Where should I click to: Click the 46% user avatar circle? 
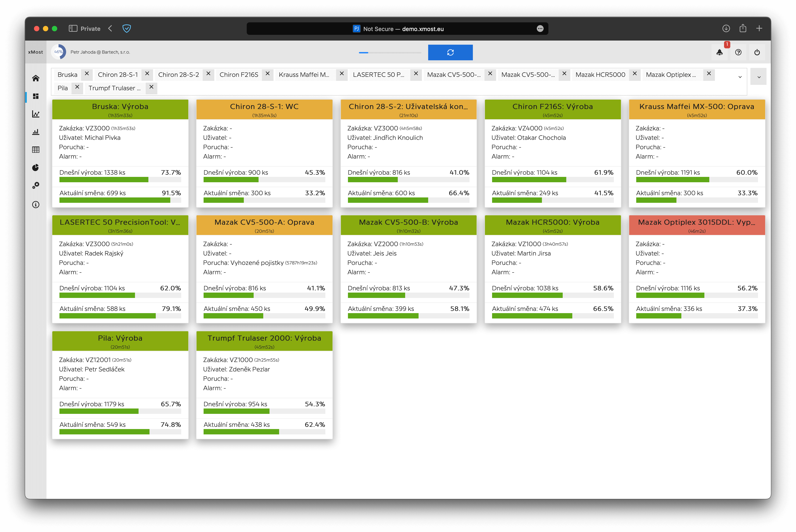click(x=58, y=52)
